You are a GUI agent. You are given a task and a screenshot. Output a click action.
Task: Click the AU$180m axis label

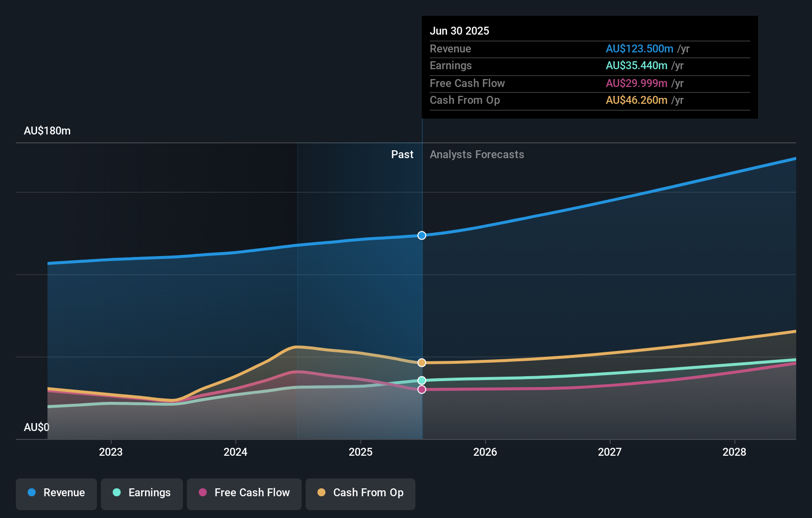47,130
